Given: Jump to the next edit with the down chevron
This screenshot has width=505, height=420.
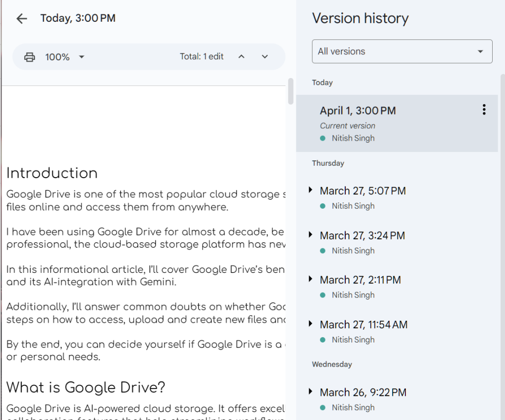Looking at the screenshot, I should [265, 57].
